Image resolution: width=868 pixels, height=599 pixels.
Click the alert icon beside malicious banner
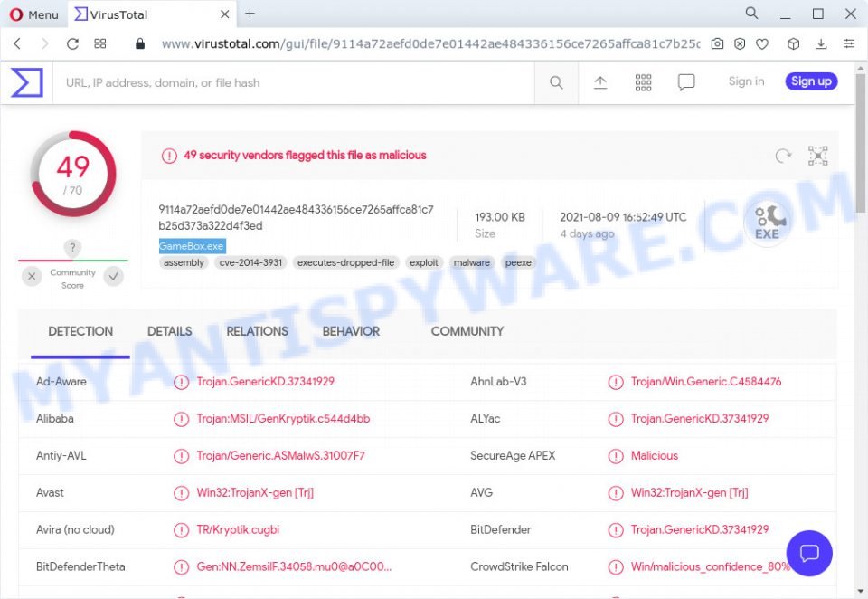pyautogui.click(x=169, y=156)
